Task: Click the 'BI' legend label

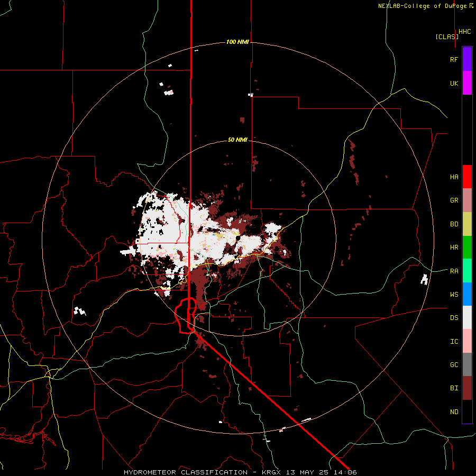Action: click(454, 388)
